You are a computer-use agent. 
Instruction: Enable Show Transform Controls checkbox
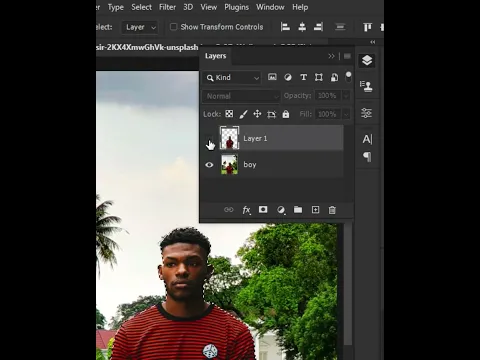click(173, 27)
